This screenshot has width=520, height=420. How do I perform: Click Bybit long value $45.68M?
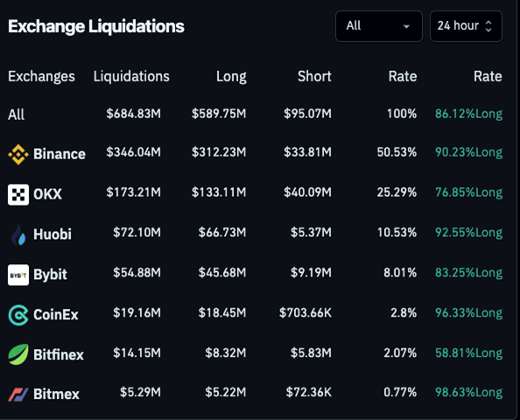(x=222, y=272)
